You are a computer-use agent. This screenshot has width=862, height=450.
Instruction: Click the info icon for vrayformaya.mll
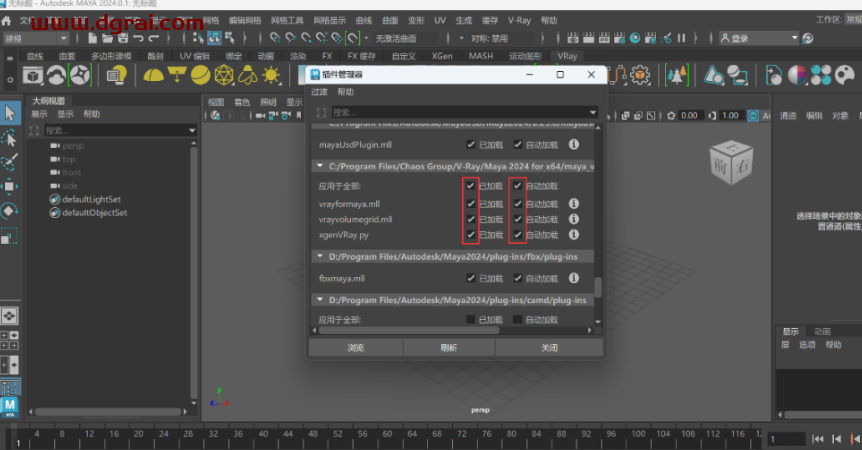click(x=574, y=203)
